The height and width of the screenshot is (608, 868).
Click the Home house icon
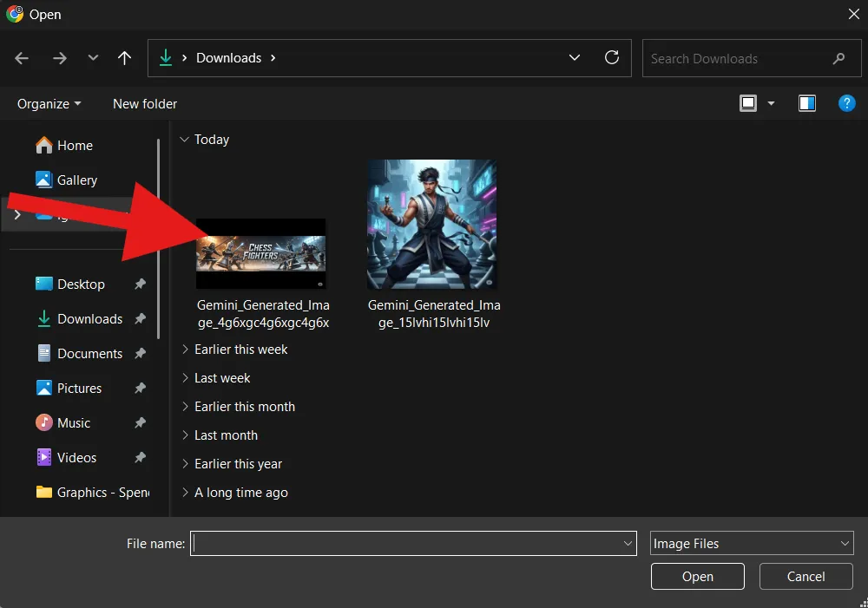(43, 145)
